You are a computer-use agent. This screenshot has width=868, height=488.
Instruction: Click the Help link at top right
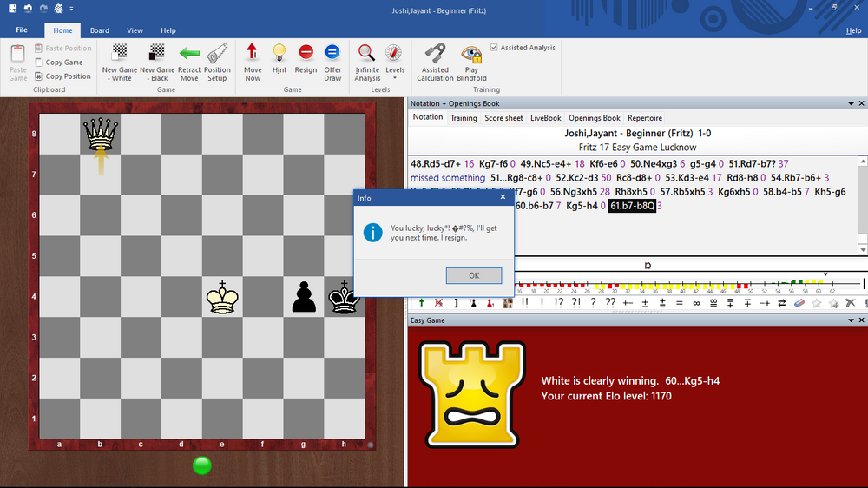[x=853, y=30]
